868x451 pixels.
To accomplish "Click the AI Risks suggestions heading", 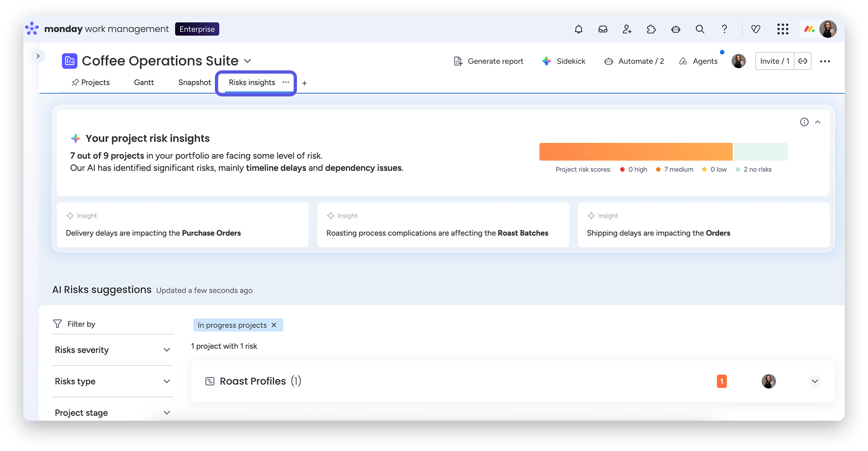I will point(102,290).
